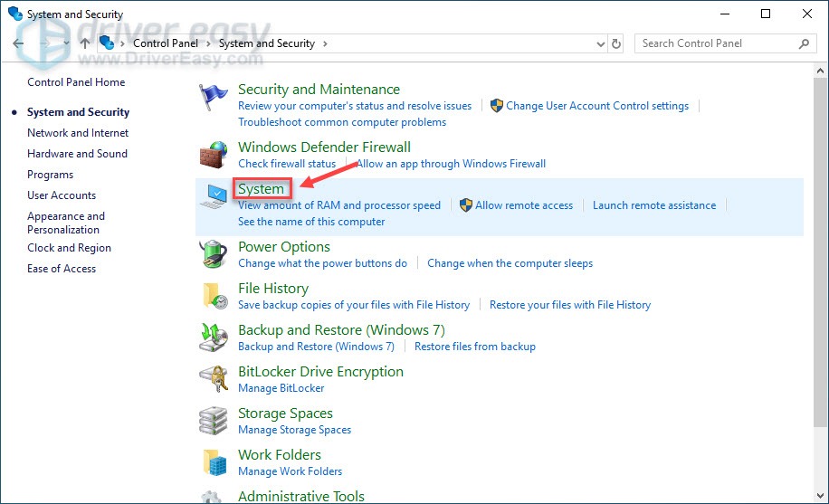Click Manage Storage Spaces

point(294,430)
